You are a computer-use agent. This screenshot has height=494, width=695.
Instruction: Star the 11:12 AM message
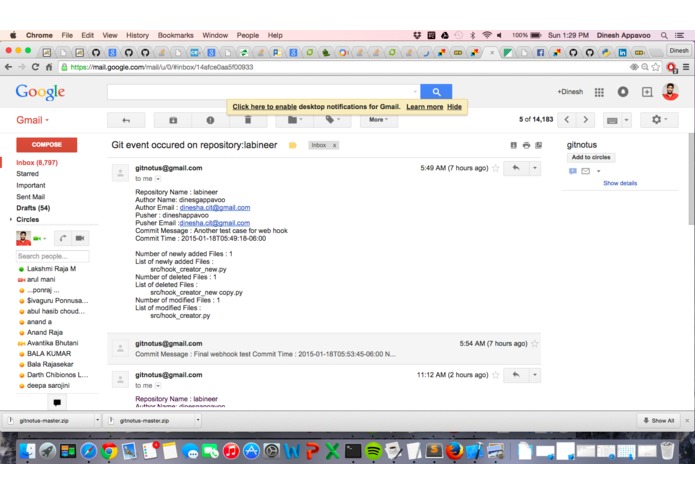tap(496, 375)
